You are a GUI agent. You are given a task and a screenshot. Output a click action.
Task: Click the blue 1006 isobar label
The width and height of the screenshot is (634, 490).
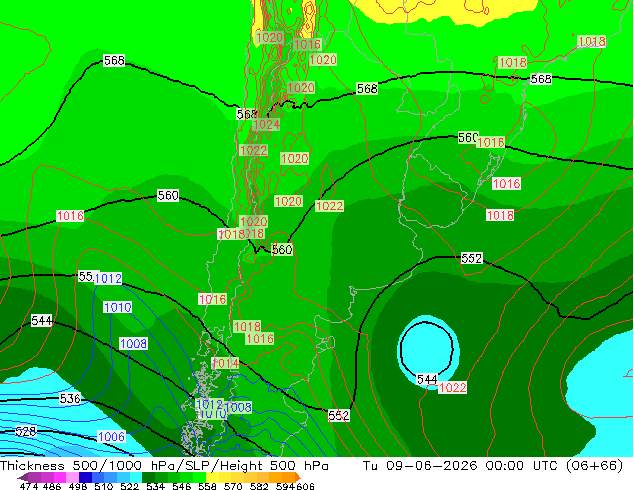pos(112,437)
